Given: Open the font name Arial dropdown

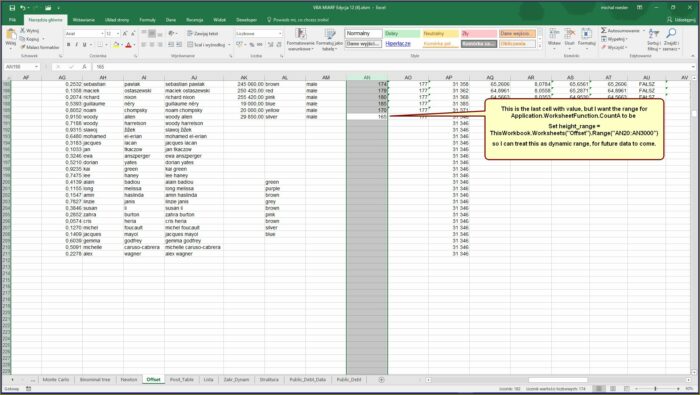Looking at the screenshot, I should [x=102, y=33].
